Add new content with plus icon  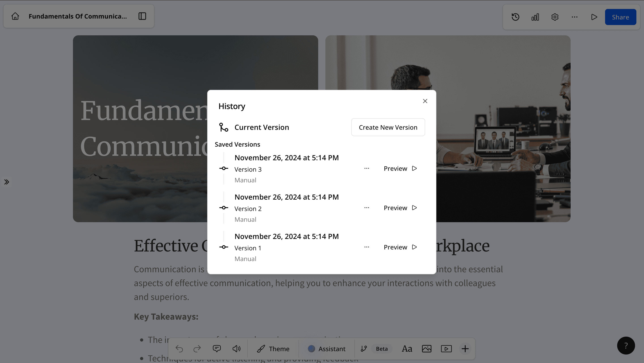click(465, 349)
